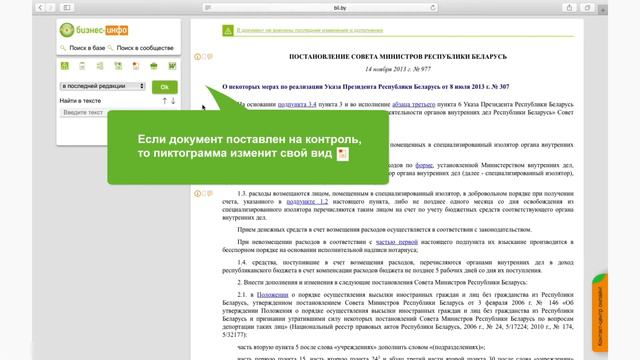The width and height of the screenshot is (640, 360).
Task: Click the green Ok button
Action: point(164,87)
